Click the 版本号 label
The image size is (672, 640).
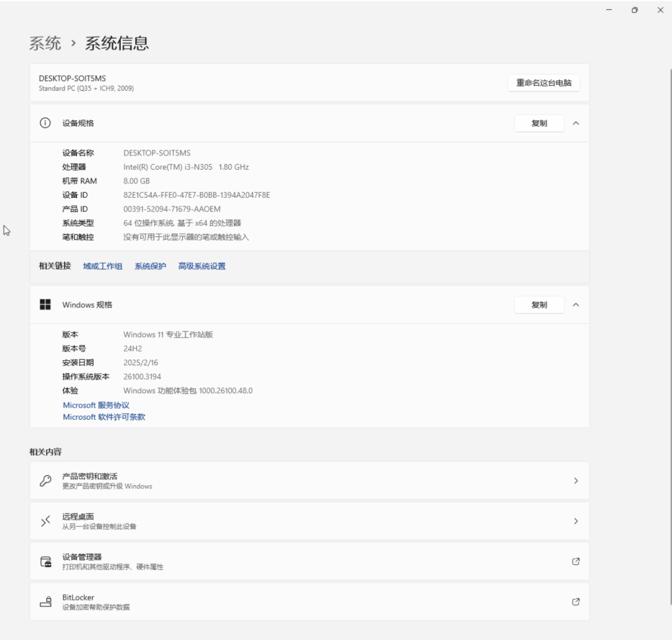point(74,349)
